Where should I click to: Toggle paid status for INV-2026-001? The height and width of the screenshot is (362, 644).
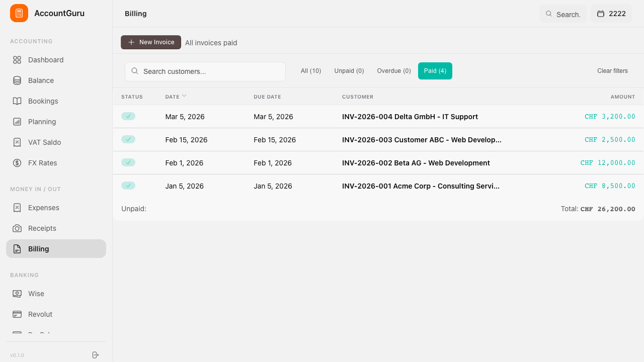128,186
